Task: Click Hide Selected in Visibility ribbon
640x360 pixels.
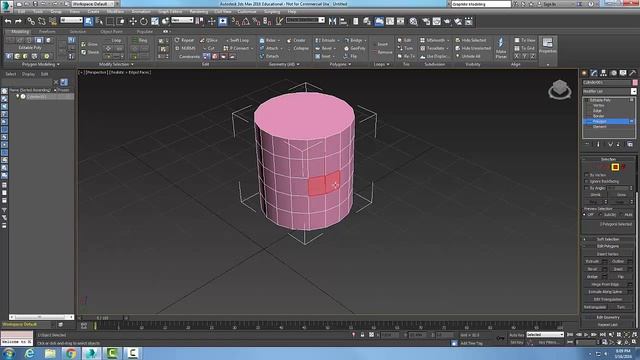Action: tap(471, 40)
